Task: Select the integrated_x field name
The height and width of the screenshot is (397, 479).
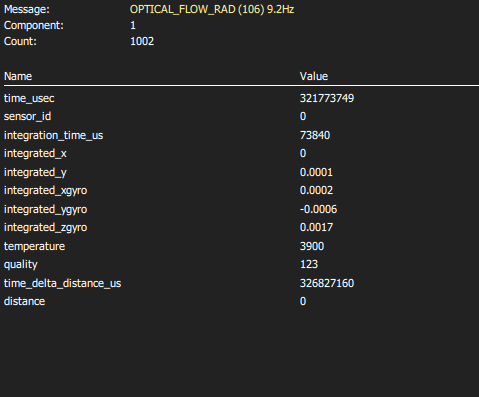Action: 35,153
